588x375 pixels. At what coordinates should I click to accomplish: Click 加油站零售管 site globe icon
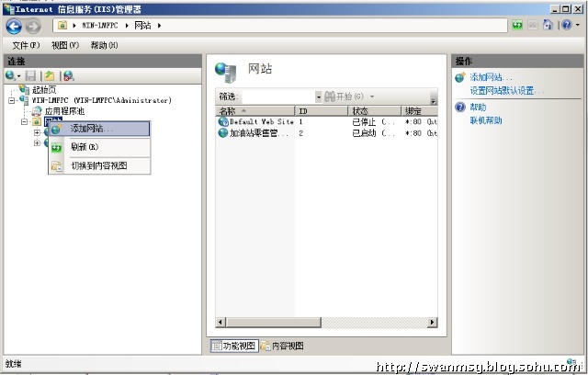point(223,133)
